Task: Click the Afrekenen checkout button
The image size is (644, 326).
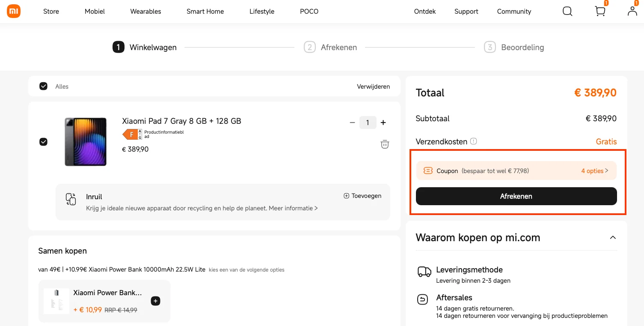Action: coord(516,196)
